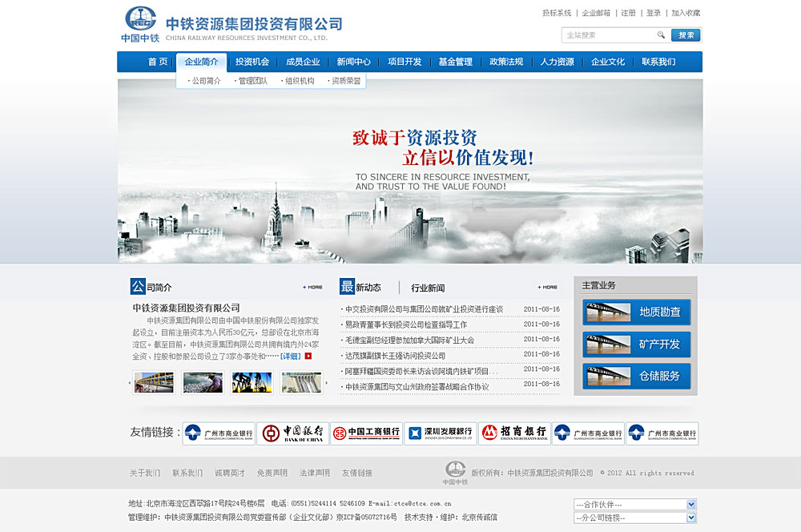This screenshot has height=532, width=801.
Task: Click the 搜索 search button
Action: click(685, 35)
